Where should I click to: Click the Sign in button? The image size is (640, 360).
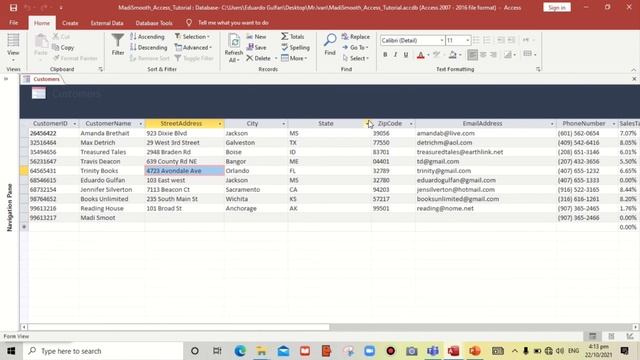(x=557, y=7)
